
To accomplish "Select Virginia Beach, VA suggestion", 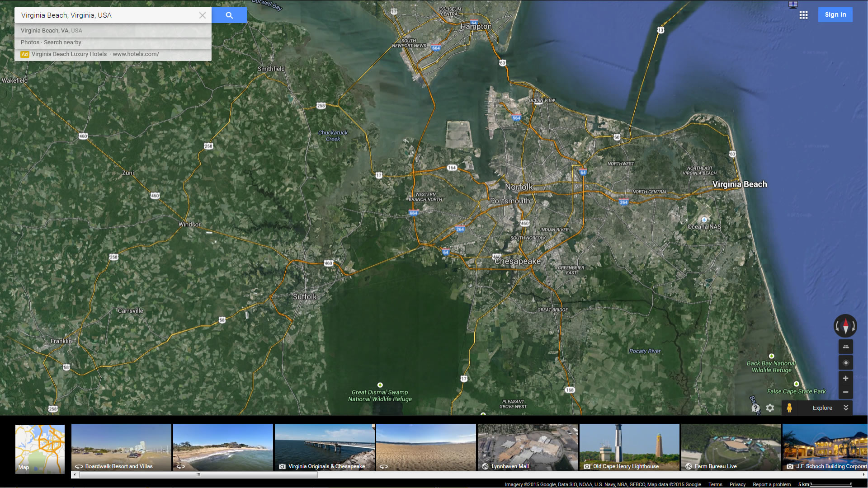I will (51, 31).
